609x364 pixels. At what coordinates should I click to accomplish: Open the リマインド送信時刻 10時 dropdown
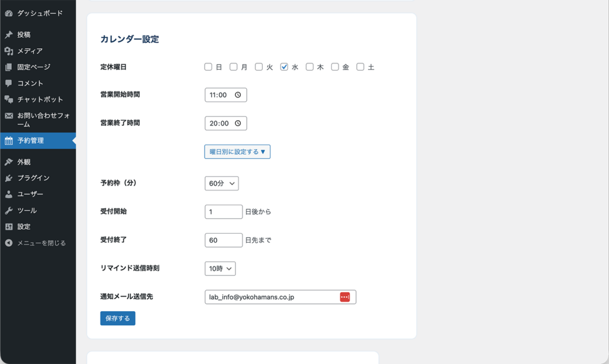pyautogui.click(x=220, y=269)
